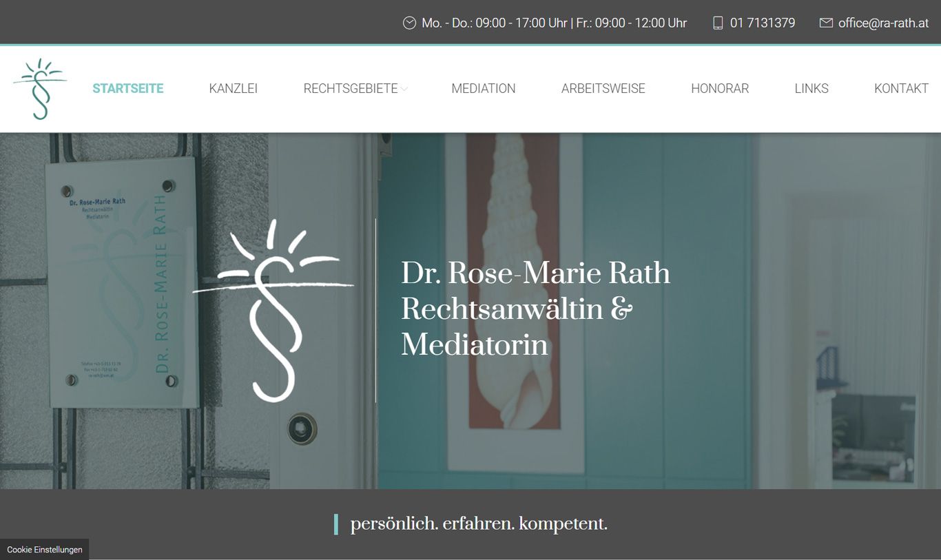
Task: Navigate to the Honorar page
Action: 720,88
